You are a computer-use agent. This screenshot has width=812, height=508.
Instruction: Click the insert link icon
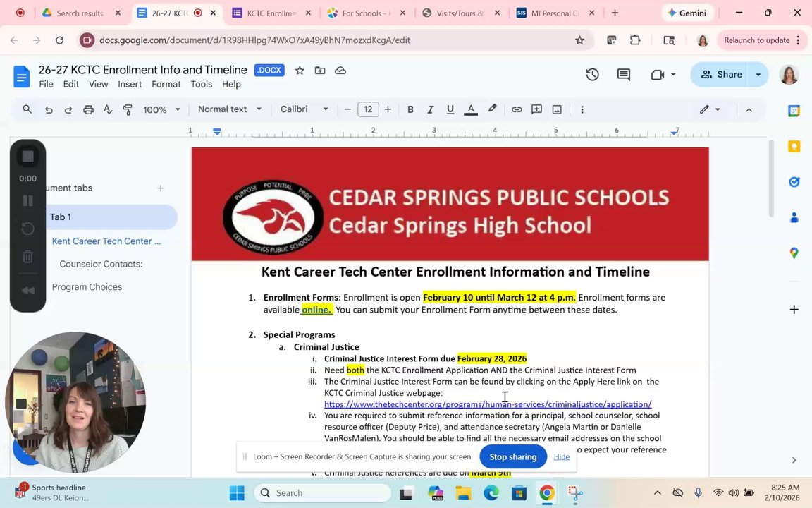[517, 109]
